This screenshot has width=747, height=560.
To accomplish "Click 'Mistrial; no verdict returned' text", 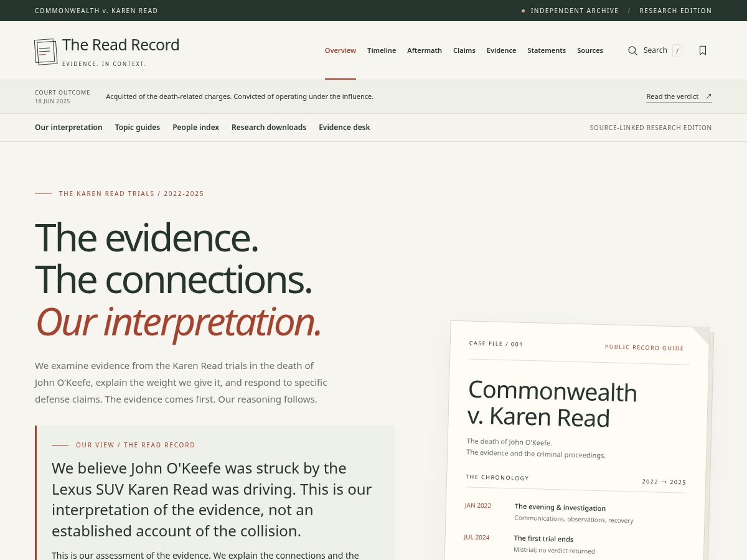I will pyautogui.click(x=554, y=551).
